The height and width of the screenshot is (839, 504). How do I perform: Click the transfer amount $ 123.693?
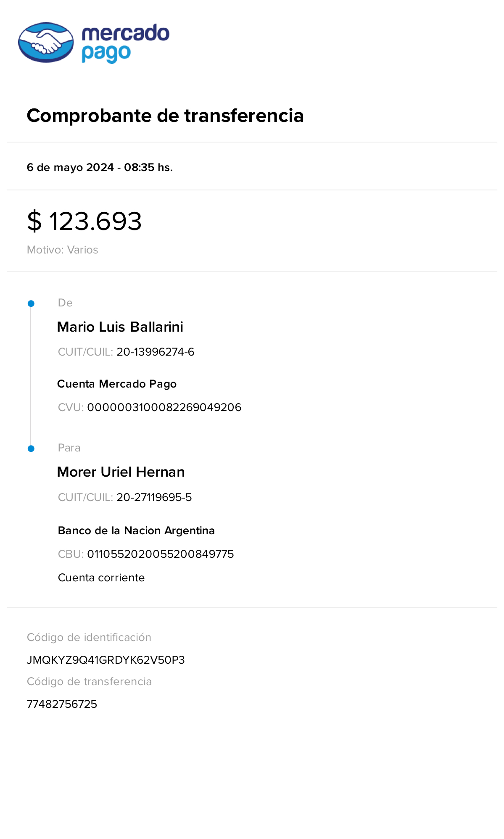[x=84, y=221]
